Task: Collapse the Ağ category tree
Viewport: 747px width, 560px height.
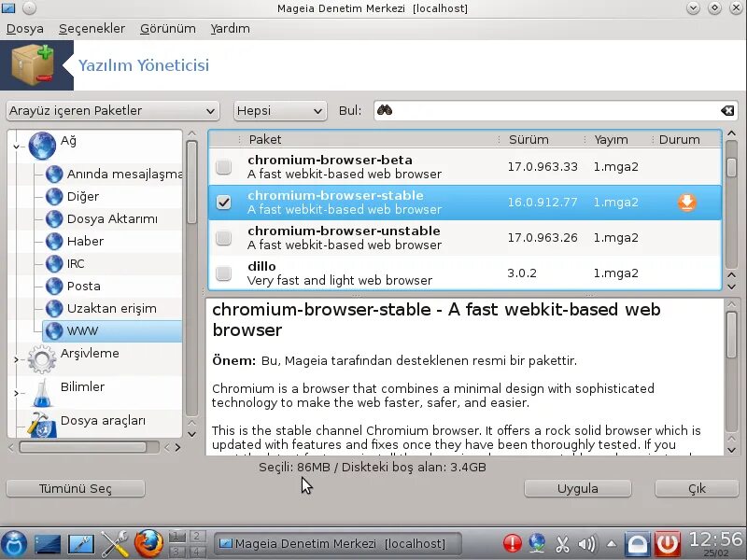Action: point(16,147)
